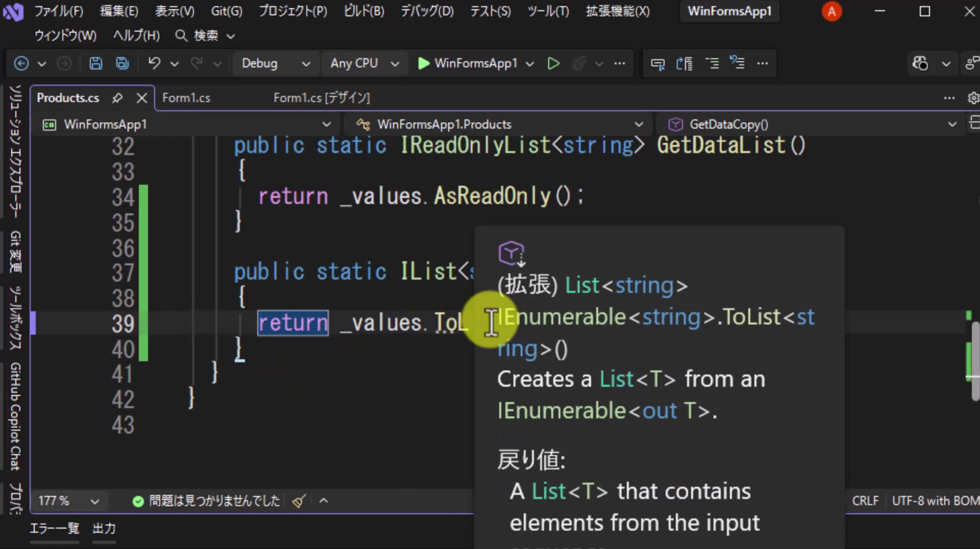Click the CRLF line ending indicator
Image resolution: width=980 pixels, height=549 pixels.
(865, 501)
